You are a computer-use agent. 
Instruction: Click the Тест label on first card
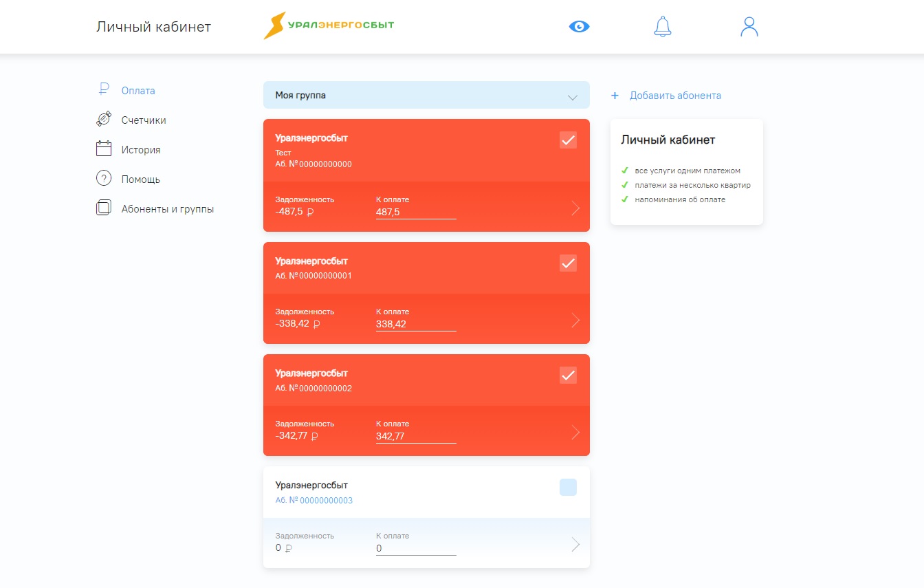283,153
